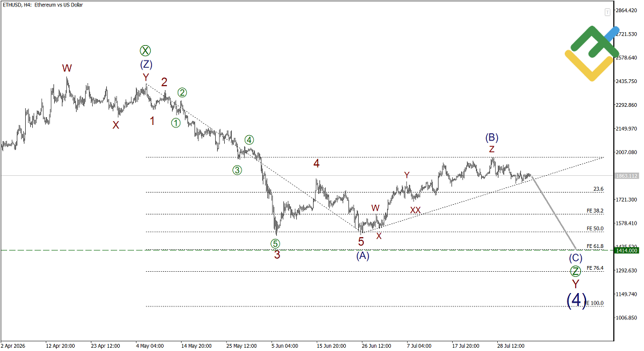
Task: Select the plain red 5 wave label
Action: (x=361, y=242)
